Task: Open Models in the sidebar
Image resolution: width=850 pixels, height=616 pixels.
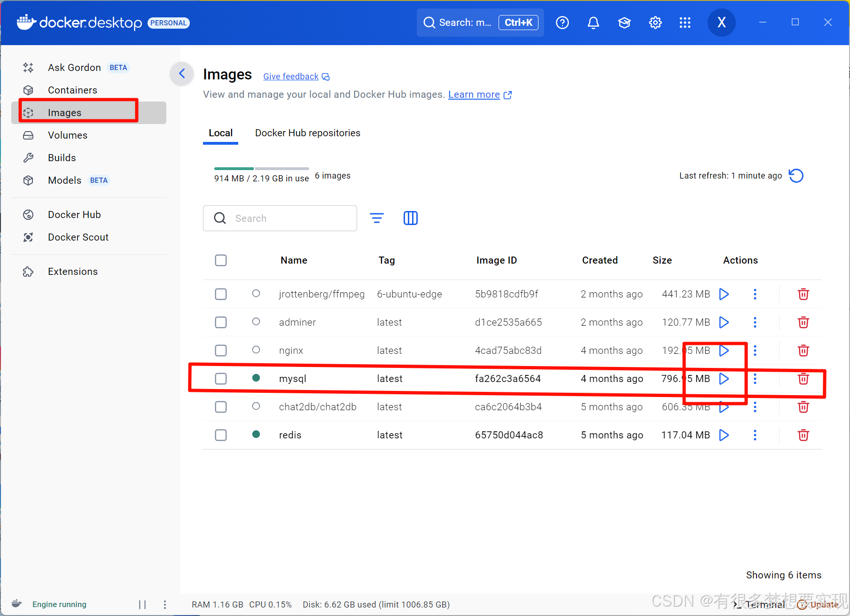Action: click(89, 180)
